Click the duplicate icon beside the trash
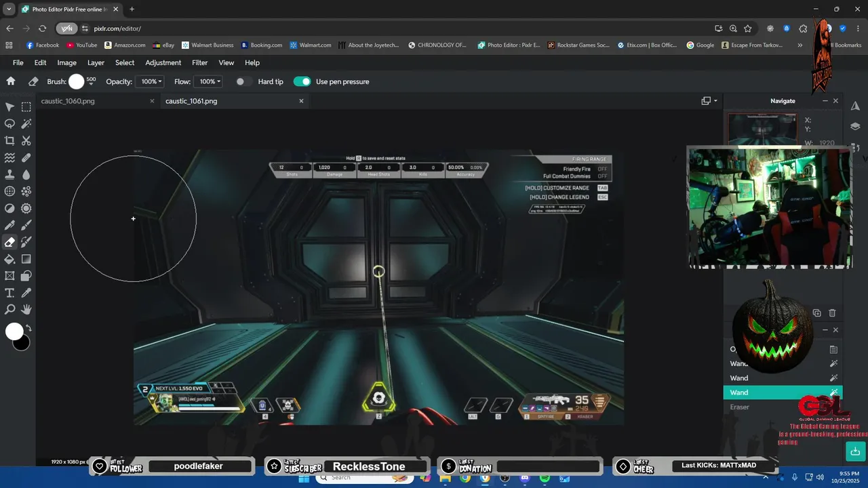 pyautogui.click(x=816, y=313)
